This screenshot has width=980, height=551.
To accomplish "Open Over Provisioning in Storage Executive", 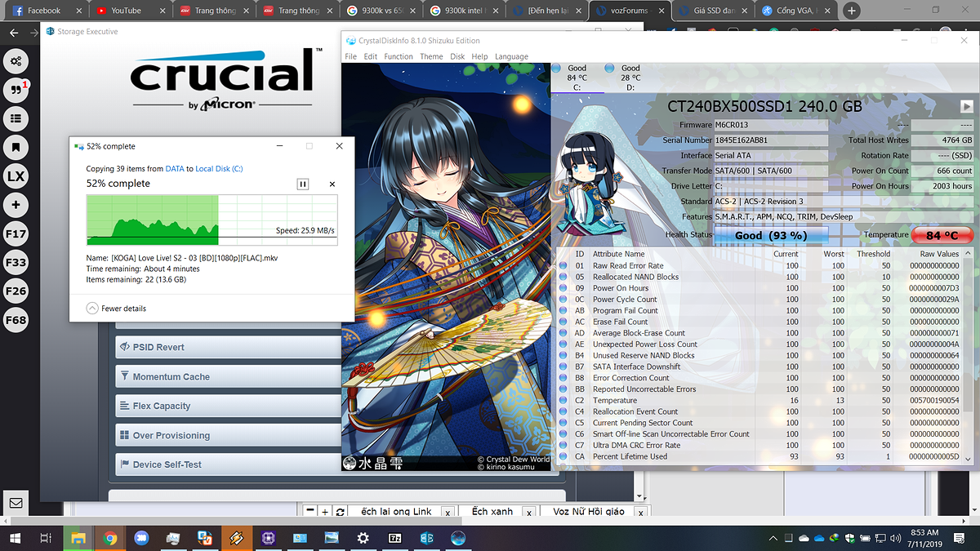I will click(228, 435).
